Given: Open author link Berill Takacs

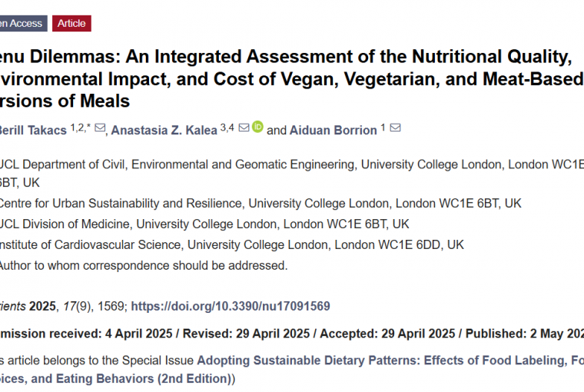Looking at the screenshot, I should point(33,131).
